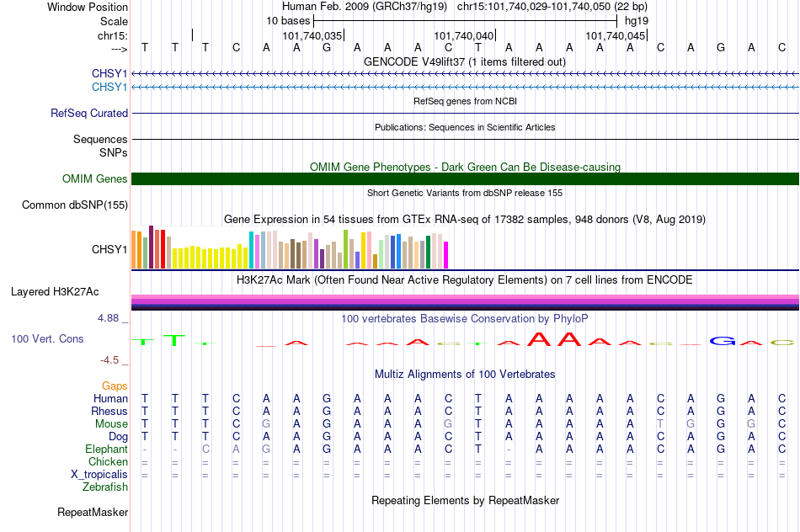Open the RefSeq Curated track label

point(89,114)
